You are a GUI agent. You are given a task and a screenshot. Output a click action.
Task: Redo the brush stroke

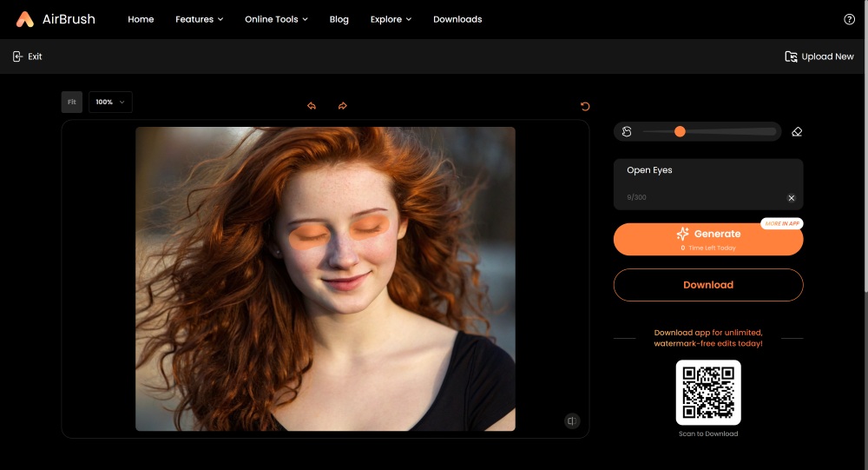point(343,106)
